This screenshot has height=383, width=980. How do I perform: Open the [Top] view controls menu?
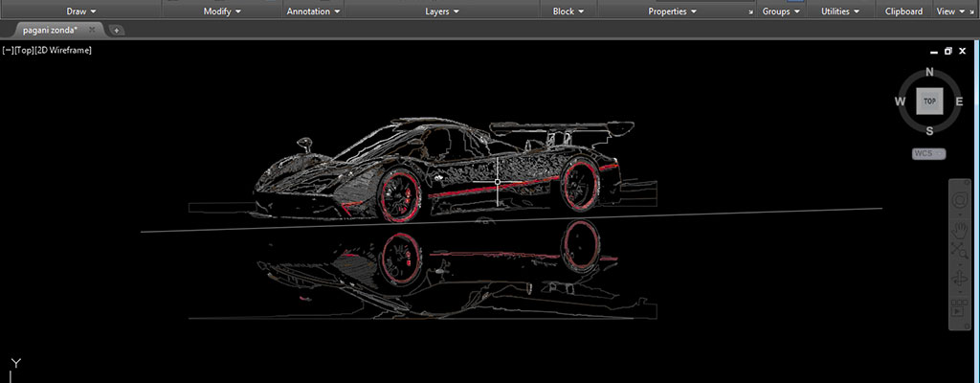click(24, 50)
